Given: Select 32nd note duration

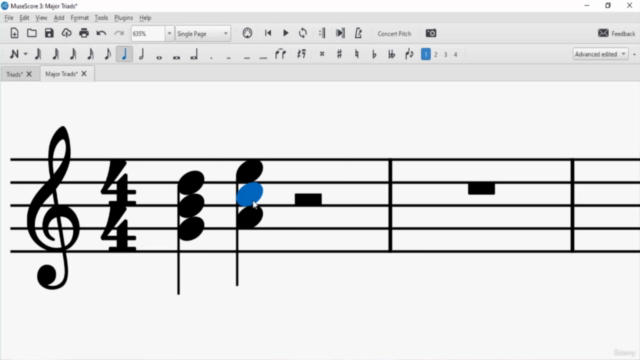Looking at the screenshot, I should click(x=56, y=54).
